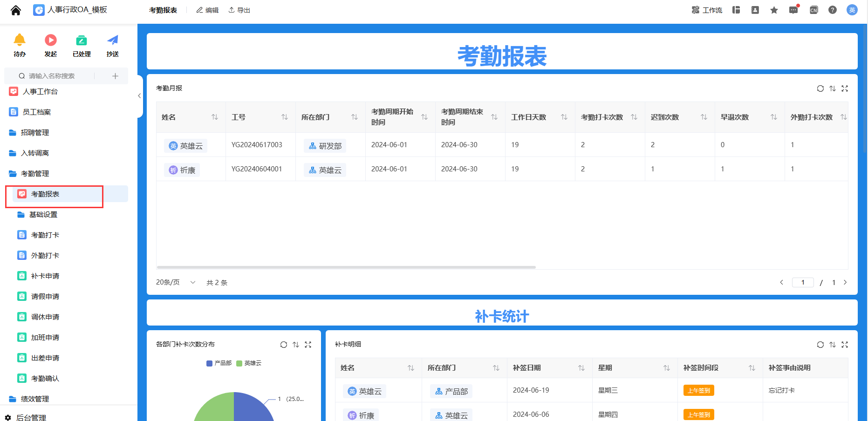The width and height of the screenshot is (868, 421).
Task: Open the contacts address book icon
Action: click(755, 9)
